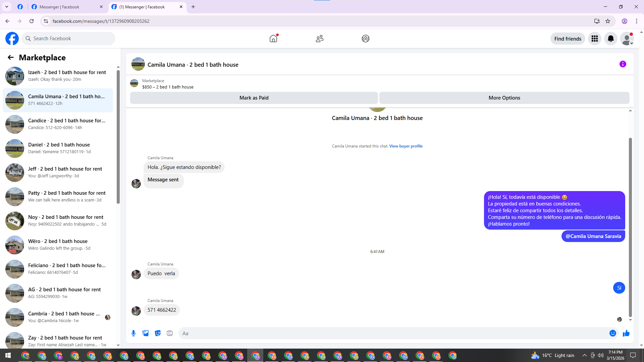Open the Cambria house chat
Screen dimensions: 644x362
coord(58,317)
